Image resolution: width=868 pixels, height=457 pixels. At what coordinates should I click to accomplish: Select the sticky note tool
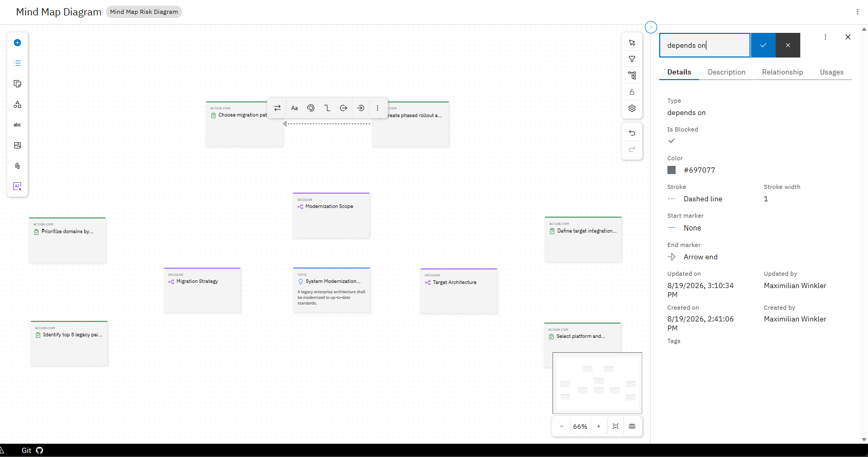point(17,84)
